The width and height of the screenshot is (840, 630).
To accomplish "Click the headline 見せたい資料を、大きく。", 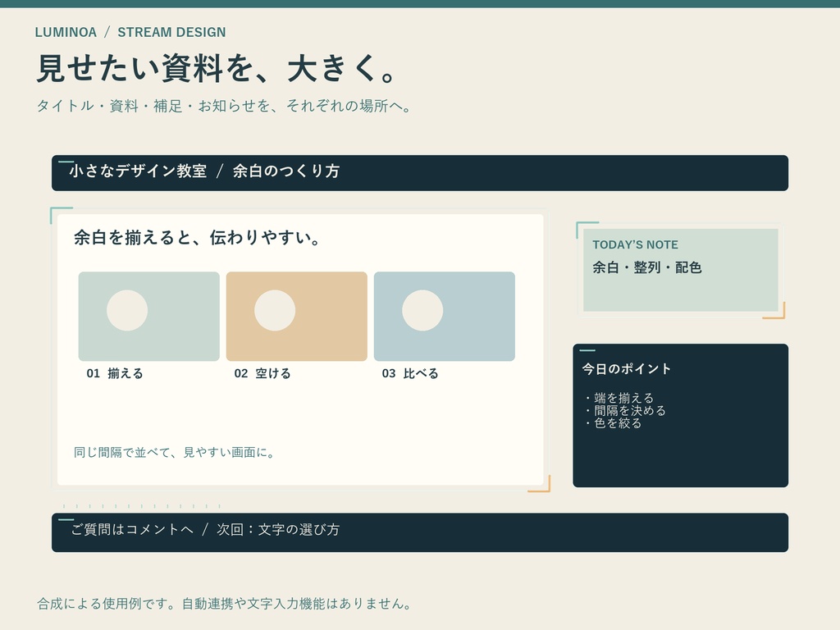I will tap(217, 69).
